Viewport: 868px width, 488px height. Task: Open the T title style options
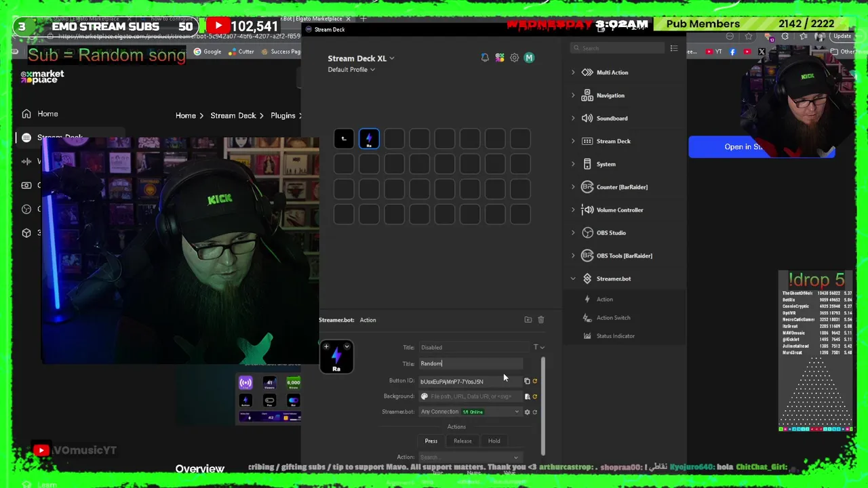click(x=538, y=348)
